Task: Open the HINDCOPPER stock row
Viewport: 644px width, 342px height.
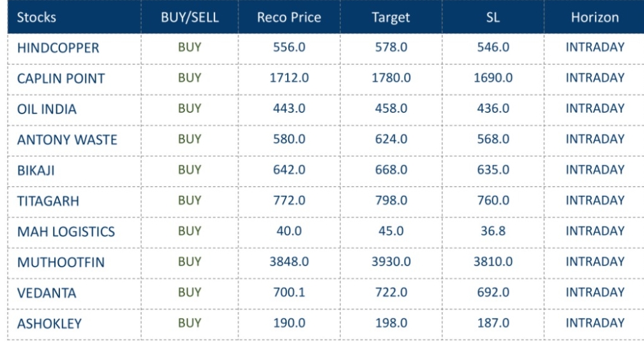Action: [x=58, y=48]
